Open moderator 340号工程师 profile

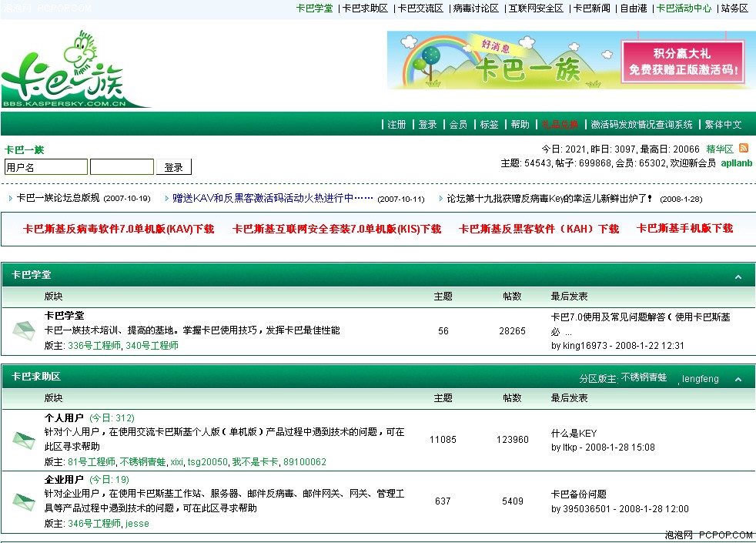click(x=152, y=345)
